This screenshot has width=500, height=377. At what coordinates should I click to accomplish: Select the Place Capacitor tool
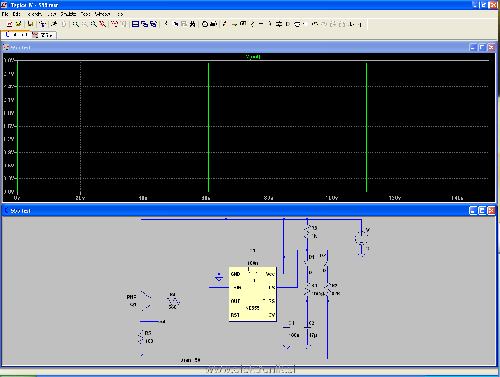[x=261, y=24]
